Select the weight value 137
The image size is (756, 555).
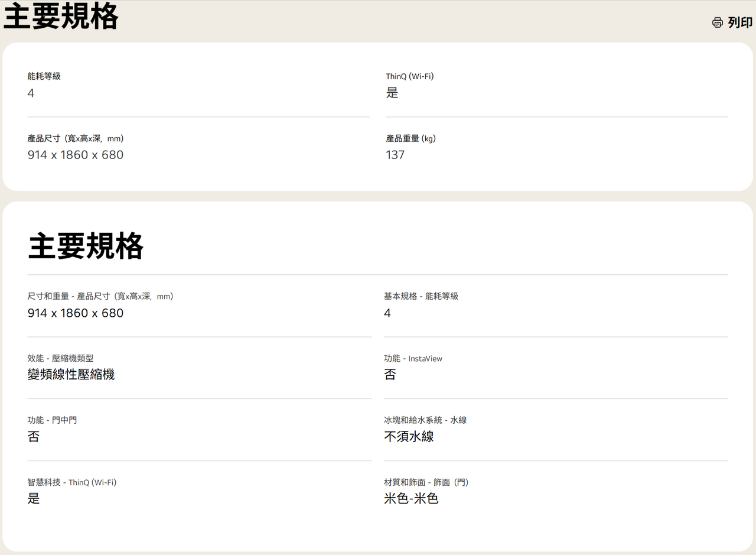(x=395, y=155)
